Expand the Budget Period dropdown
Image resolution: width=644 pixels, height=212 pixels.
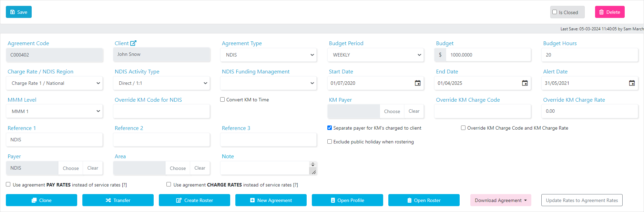376,55
